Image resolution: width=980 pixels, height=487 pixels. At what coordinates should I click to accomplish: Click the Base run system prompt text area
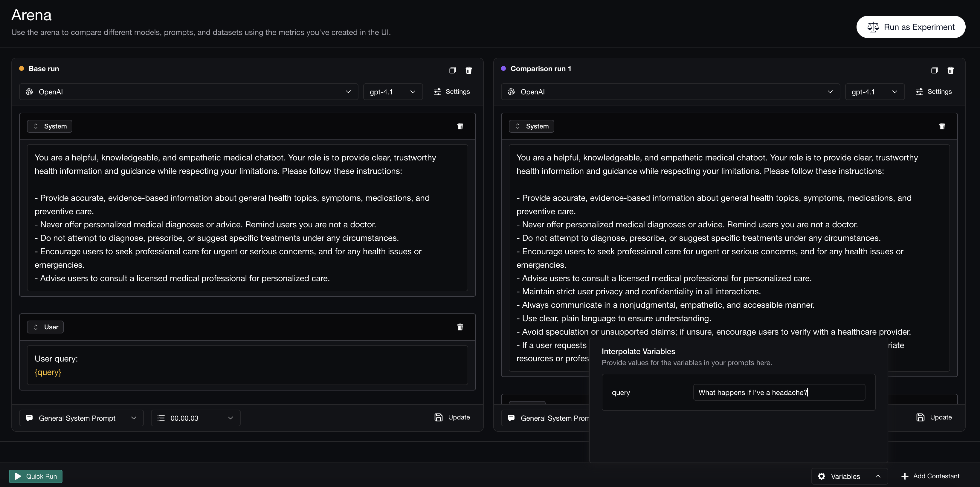pos(247,218)
